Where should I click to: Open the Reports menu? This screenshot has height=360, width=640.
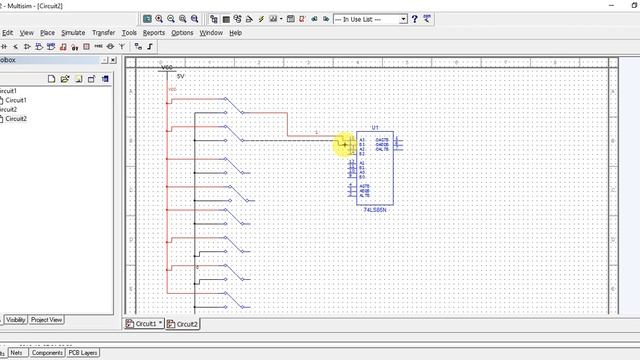[x=154, y=33]
